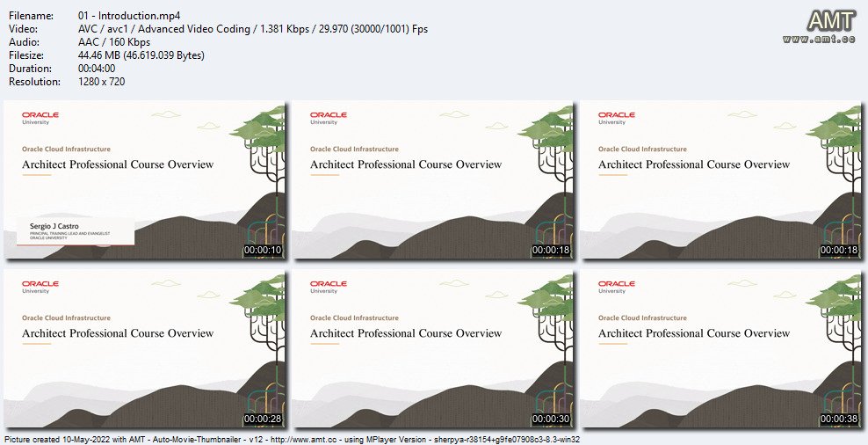Select the thumbnail frame stamped 00:00:10
868x445 pixels.
144,179
